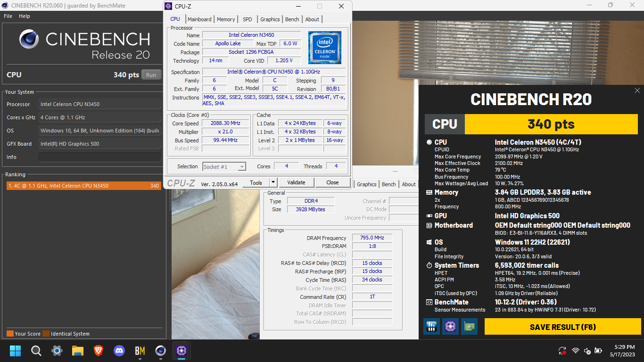Viewport: 644px width, 362px height.
Task: Click the Cinebench Info input field
Action: point(99,157)
